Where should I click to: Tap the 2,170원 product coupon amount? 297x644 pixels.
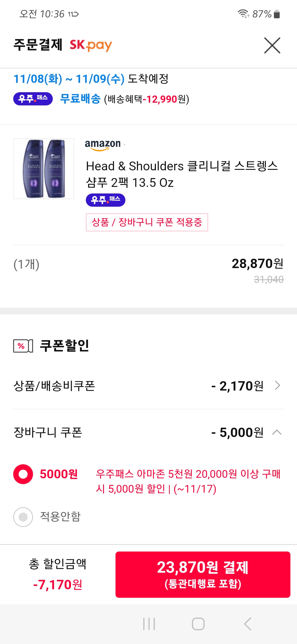tap(238, 386)
